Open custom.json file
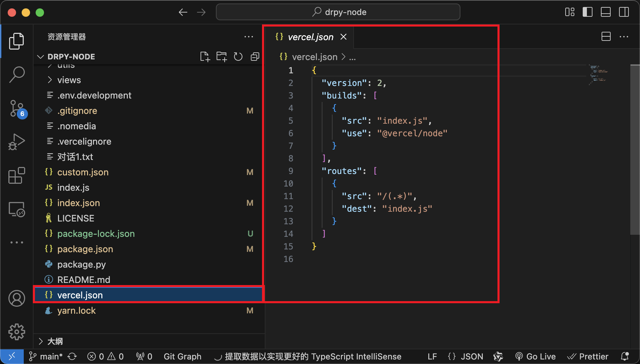 click(149, 172)
